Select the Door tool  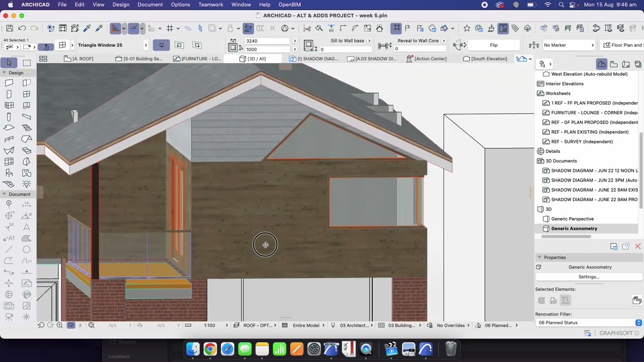click(9, 94)
